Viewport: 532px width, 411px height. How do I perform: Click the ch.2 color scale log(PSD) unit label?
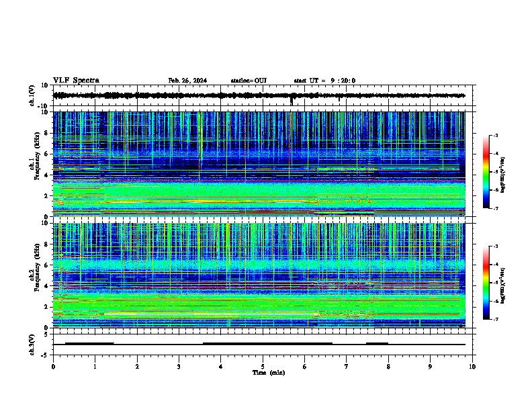tap(503, 285)
